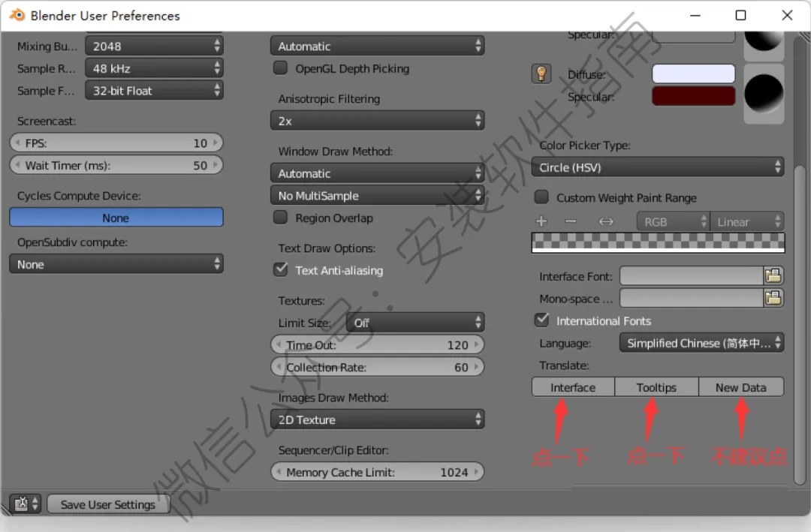Open Limit Size Off dropdown

click(x=415, y=323)
